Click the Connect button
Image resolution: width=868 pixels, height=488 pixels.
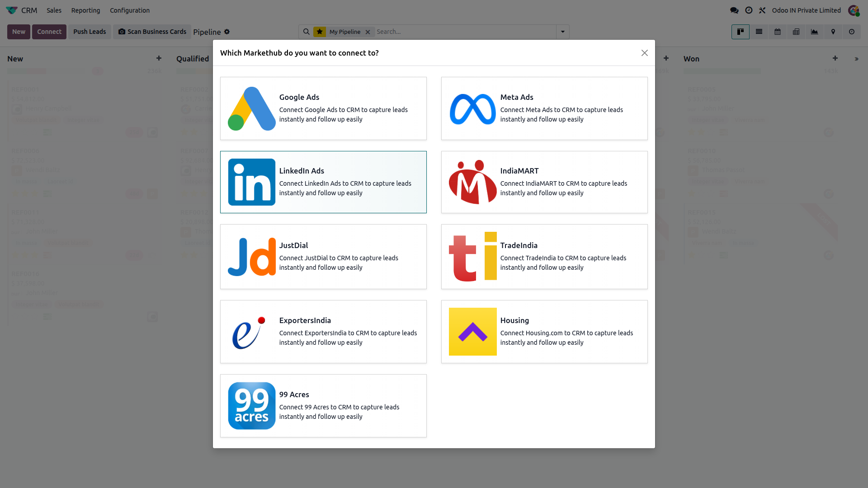[49, 32]
